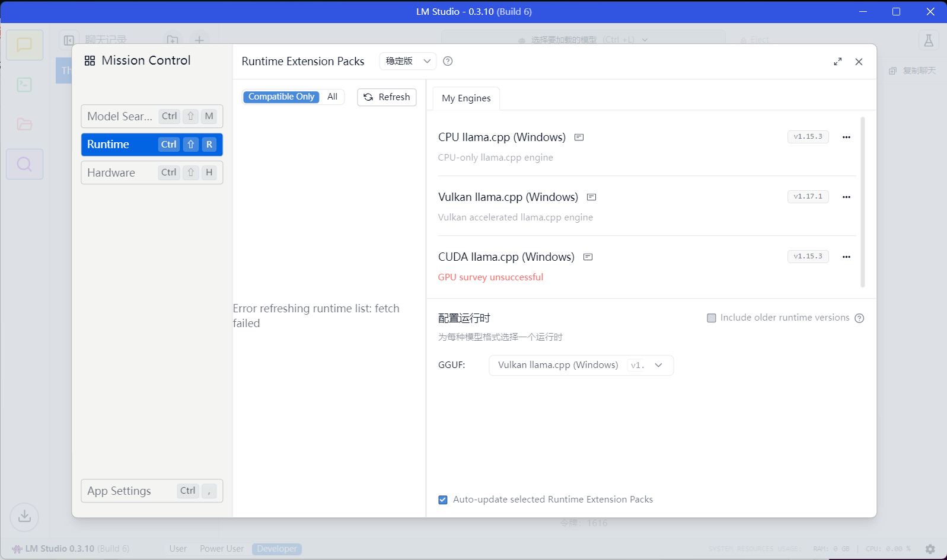Viewport: 947px width, 560px height.
Task: Select Developer mode
Action: click(277, 549)
